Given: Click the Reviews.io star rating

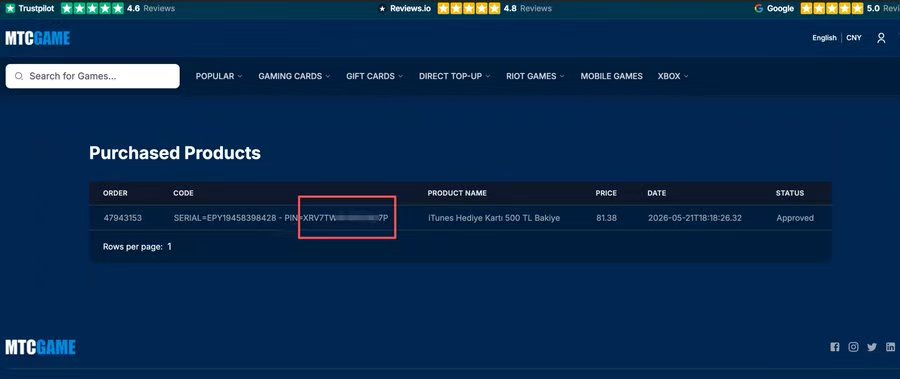Looking at the screenshot, I should (468, 9).
